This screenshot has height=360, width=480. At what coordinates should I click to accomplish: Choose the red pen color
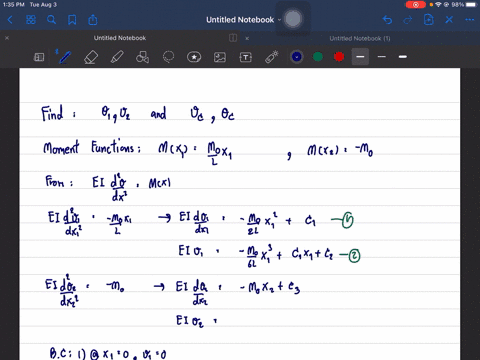point(339,57)
